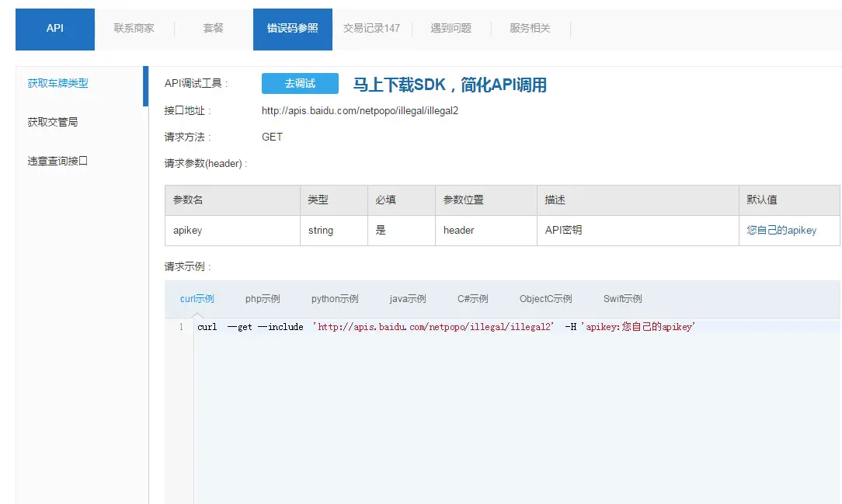Select 获取车牌类型 in the sidebar
This screenshot has height=504, width=842.
[58, 83]
